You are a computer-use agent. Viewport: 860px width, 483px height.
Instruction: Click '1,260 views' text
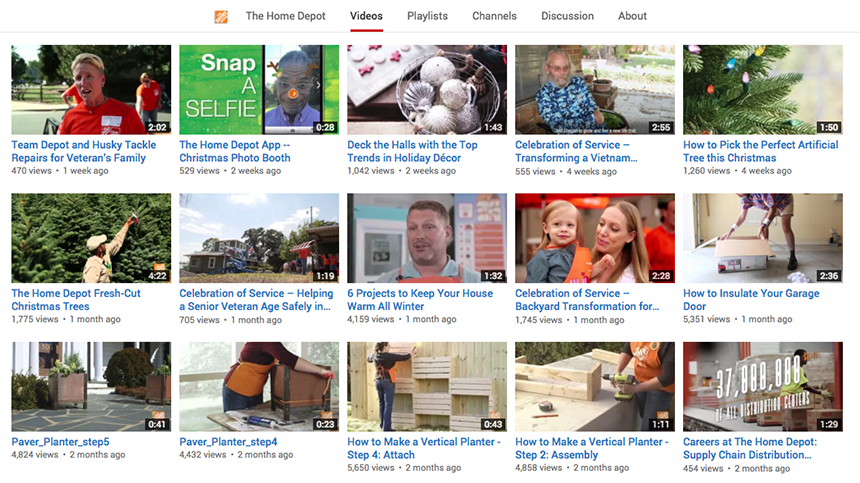pos(707,171)
